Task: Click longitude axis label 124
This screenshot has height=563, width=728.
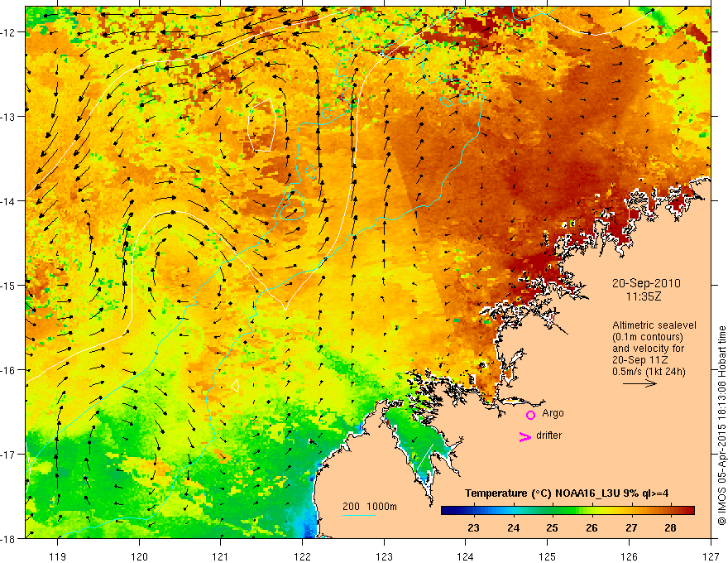Action: tap(466, 556)
